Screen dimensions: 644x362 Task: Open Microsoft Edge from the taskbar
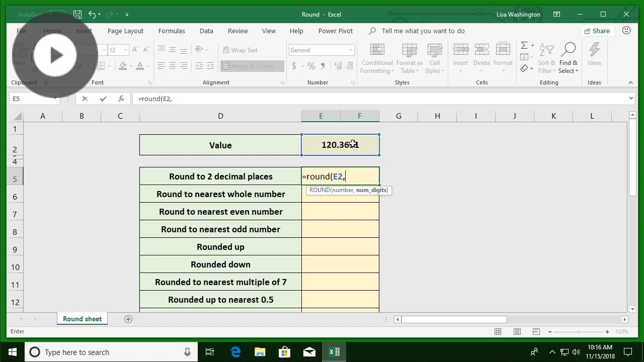[x=235, y=352]
